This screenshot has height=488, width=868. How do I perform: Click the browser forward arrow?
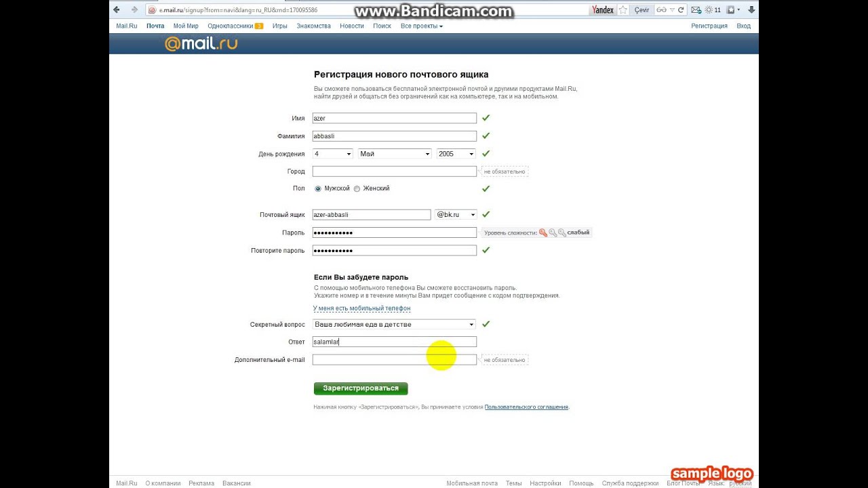pyautogui.click(x=134, y=9)
